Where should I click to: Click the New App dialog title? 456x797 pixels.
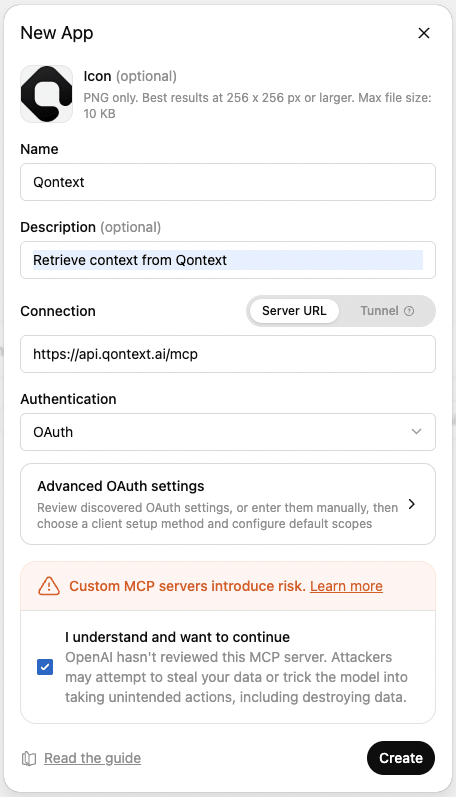point(57,33)
